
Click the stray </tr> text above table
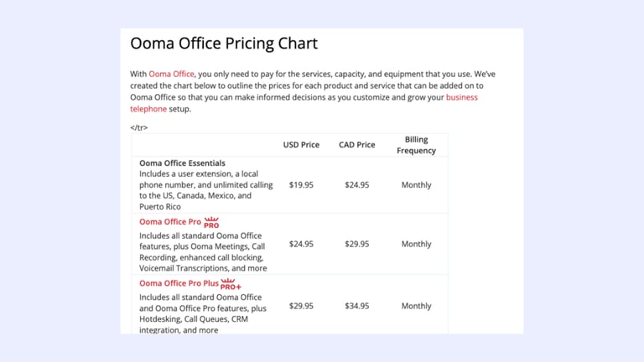pyautogui.click(x=139, y=127)
